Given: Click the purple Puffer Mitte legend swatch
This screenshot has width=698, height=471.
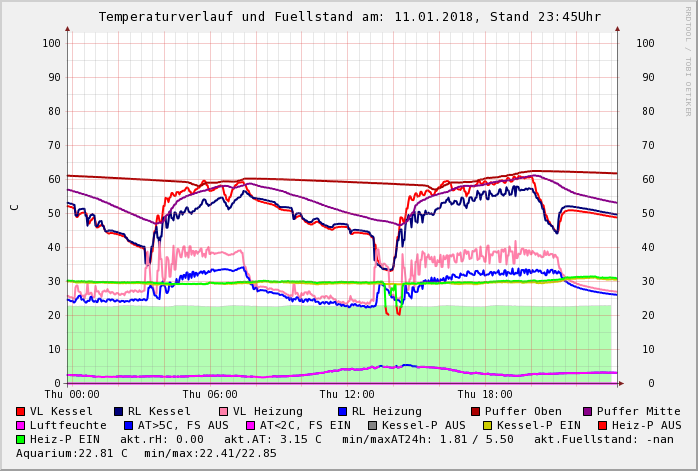Looking at the screenshot, I should pos(587,411).
